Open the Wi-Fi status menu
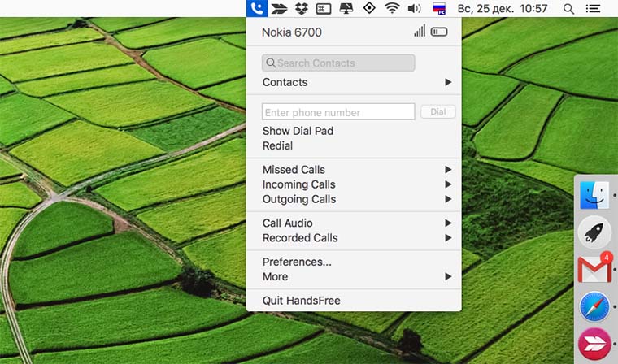The width and height of the screenshot is (618, 364). tap(392, 8)
